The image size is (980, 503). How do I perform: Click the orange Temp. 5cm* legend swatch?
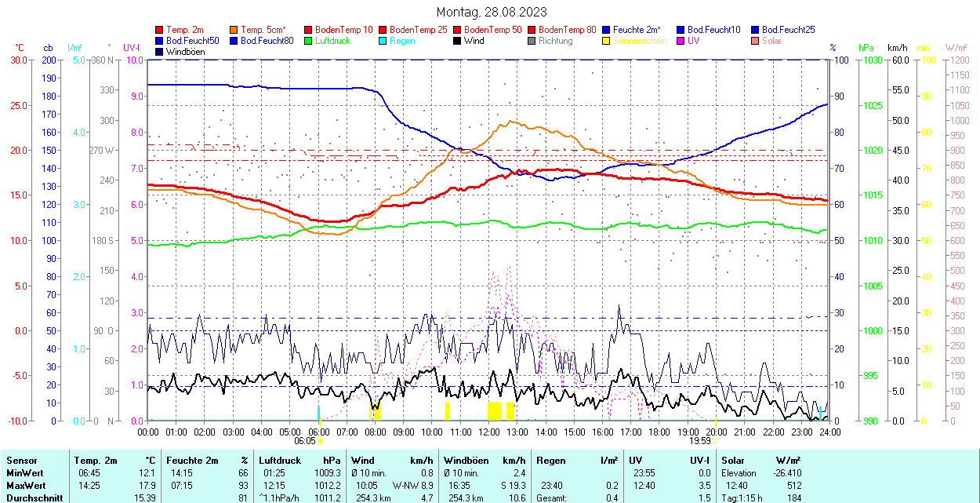tap(234, 30)
